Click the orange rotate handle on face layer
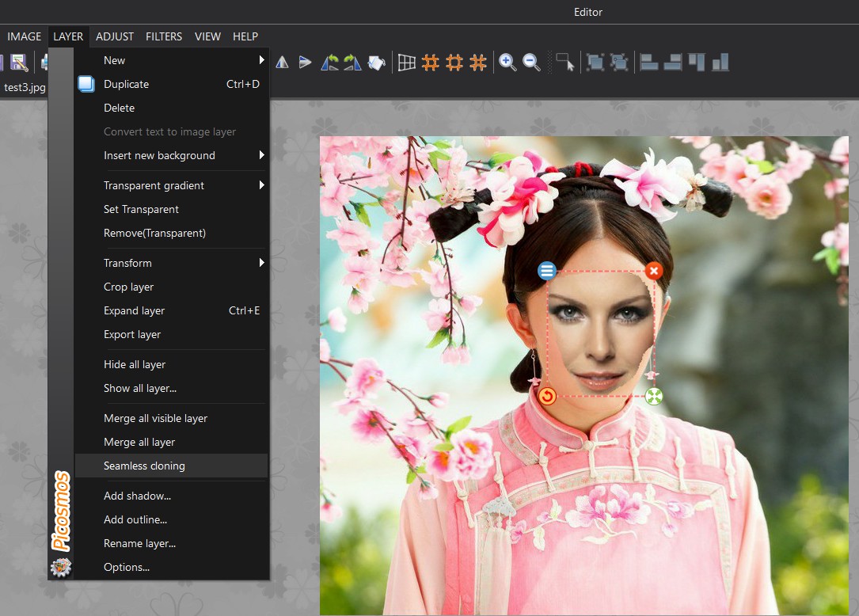 coord(547,396)
